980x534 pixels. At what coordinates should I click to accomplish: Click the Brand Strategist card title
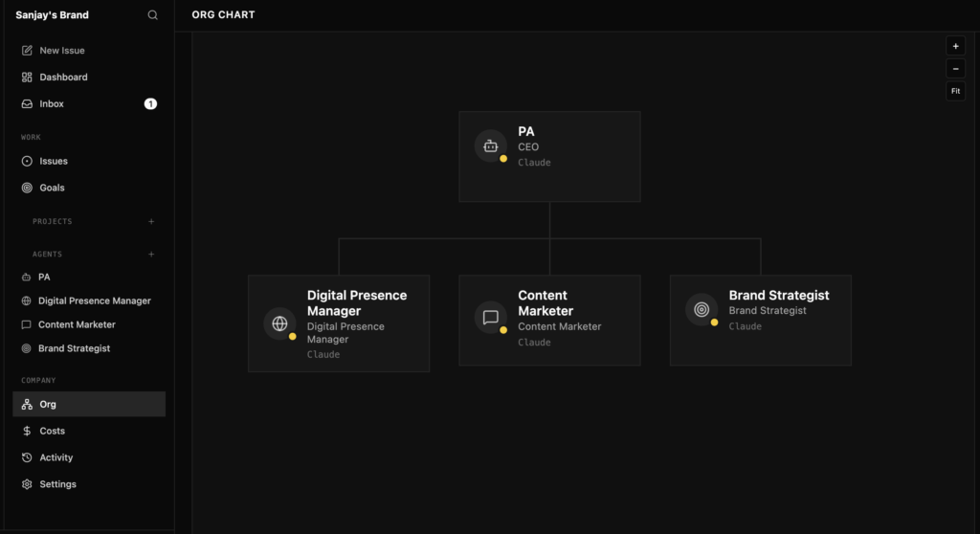[779, 295]
